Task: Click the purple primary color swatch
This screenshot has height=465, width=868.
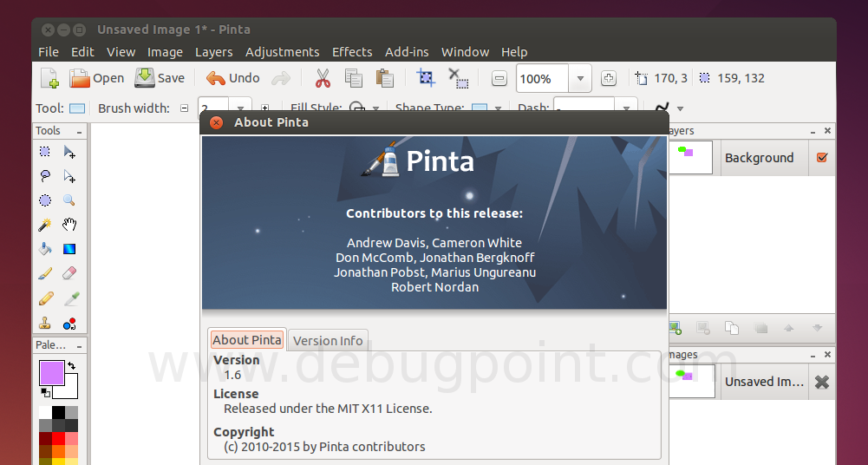Action: (51, 372)
